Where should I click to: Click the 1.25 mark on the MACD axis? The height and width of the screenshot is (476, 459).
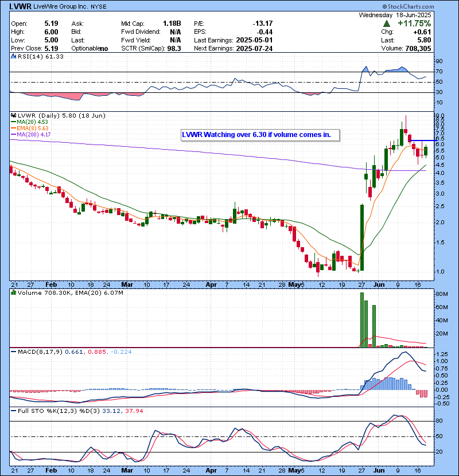click(x=442, y=354)
